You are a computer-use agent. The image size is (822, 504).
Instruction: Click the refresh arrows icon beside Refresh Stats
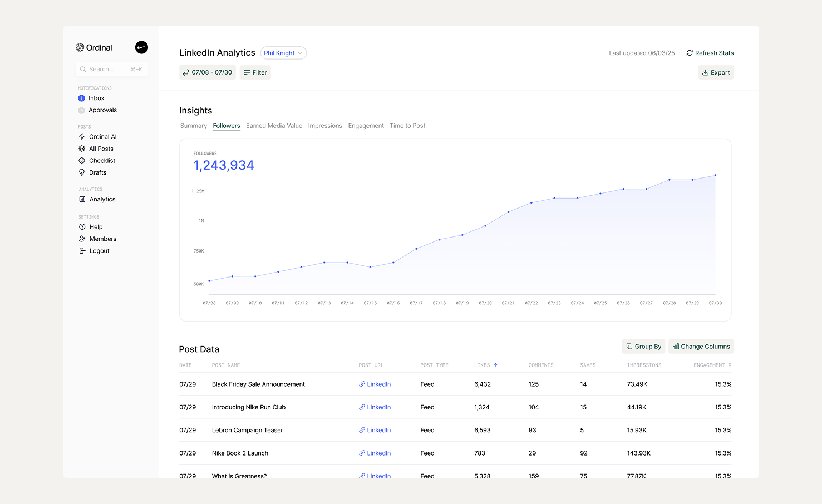click(x=690, y=53)
